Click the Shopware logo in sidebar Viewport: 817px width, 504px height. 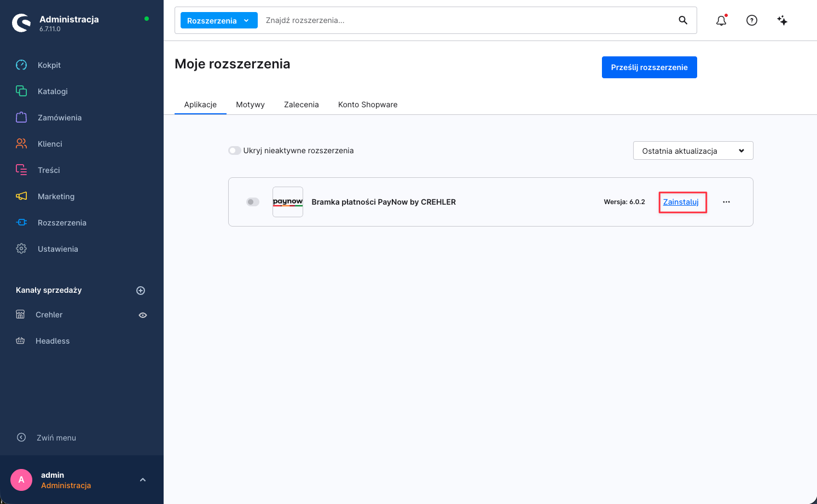click(21, 23)
